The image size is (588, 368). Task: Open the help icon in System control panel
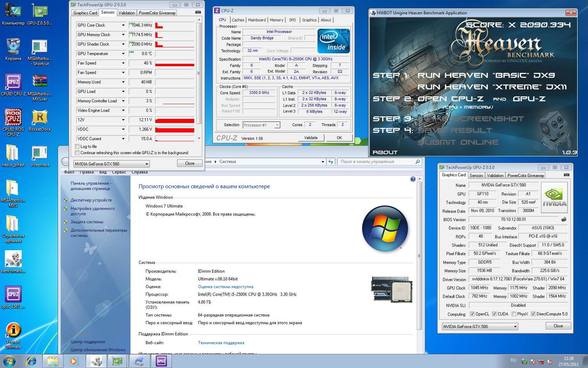pos(413,179)
